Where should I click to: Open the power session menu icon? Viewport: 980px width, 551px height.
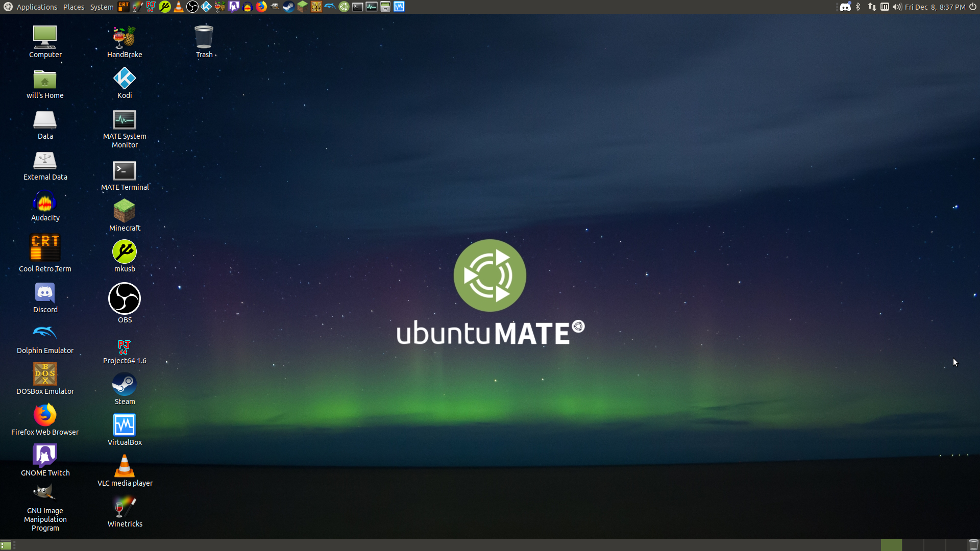click(973, 7)
